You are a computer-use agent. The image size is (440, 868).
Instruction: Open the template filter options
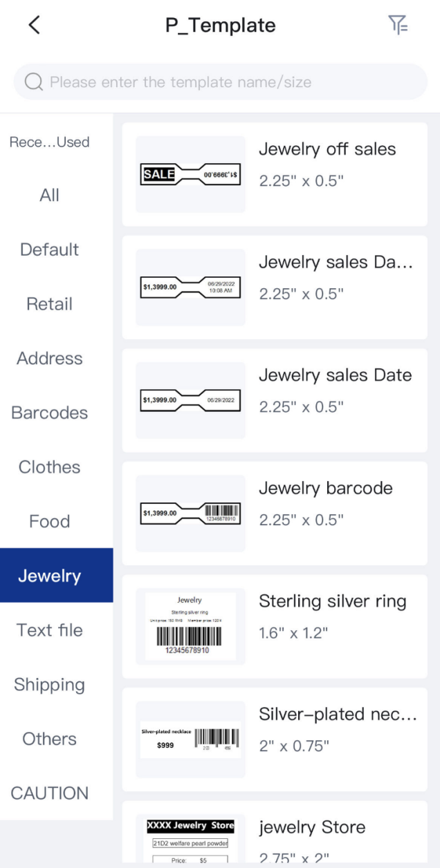[x=398, y=25]
